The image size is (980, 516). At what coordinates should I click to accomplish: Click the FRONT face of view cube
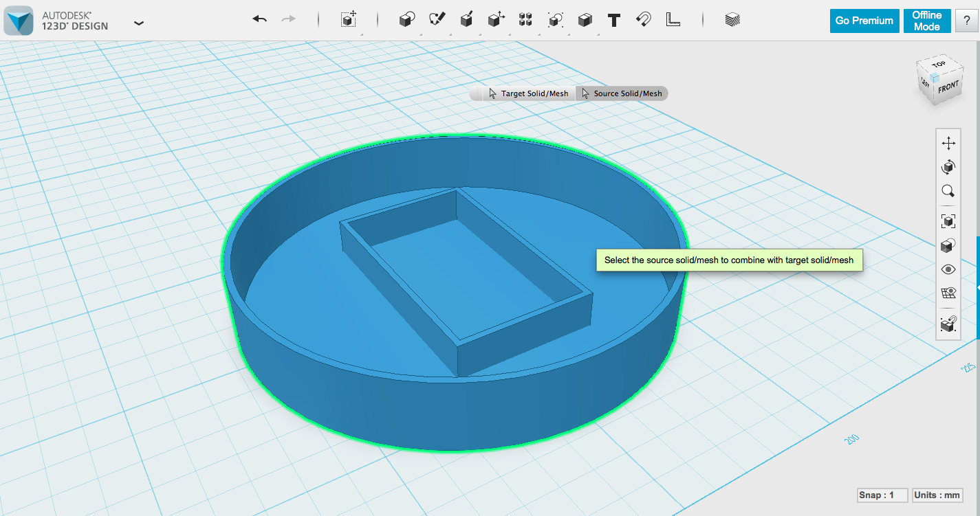tap(948, 88)
